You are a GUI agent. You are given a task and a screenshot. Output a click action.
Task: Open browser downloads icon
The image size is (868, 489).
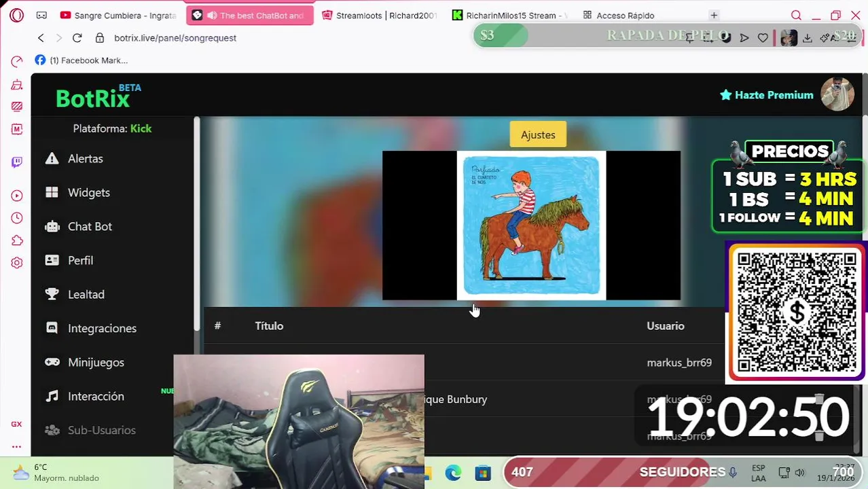(x=808, y=38)
